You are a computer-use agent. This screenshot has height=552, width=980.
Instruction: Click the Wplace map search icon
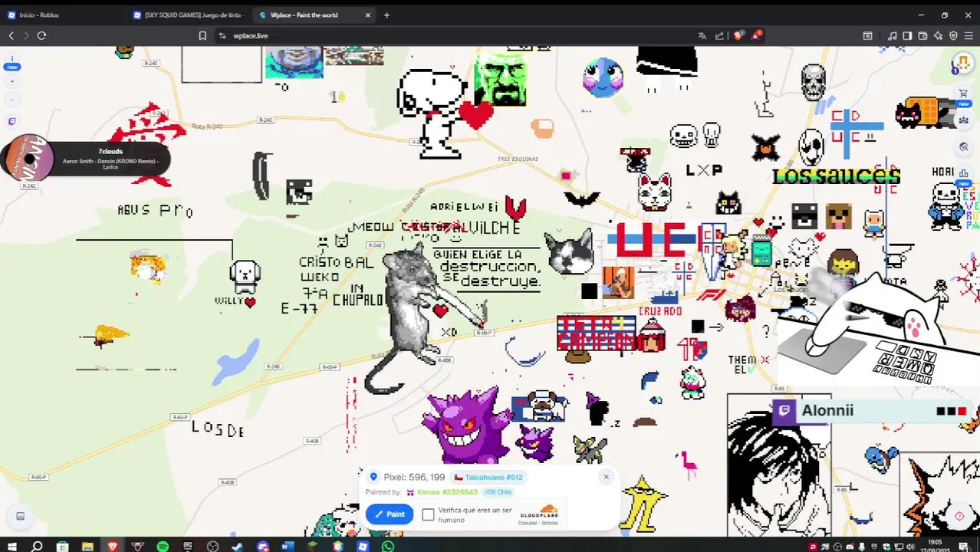tap(963, 146)
